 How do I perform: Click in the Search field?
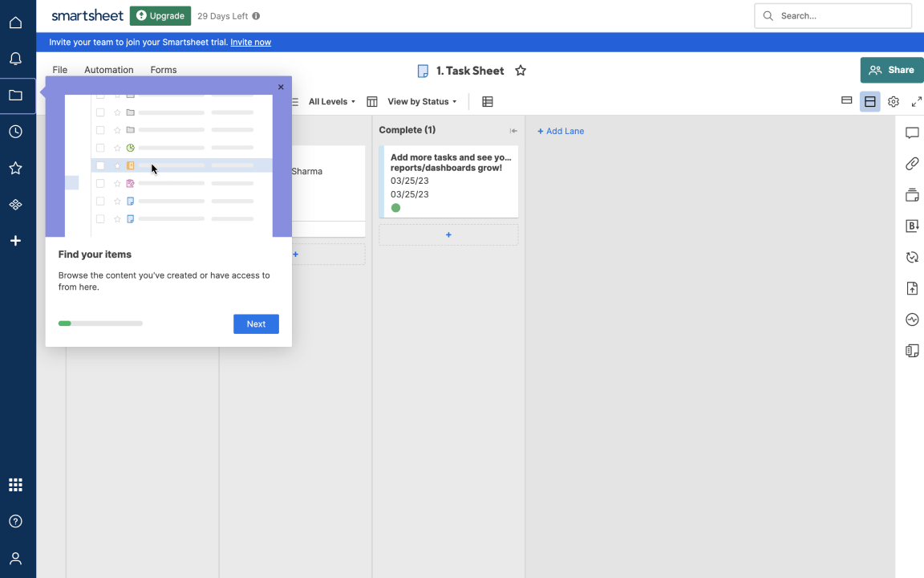833,16
